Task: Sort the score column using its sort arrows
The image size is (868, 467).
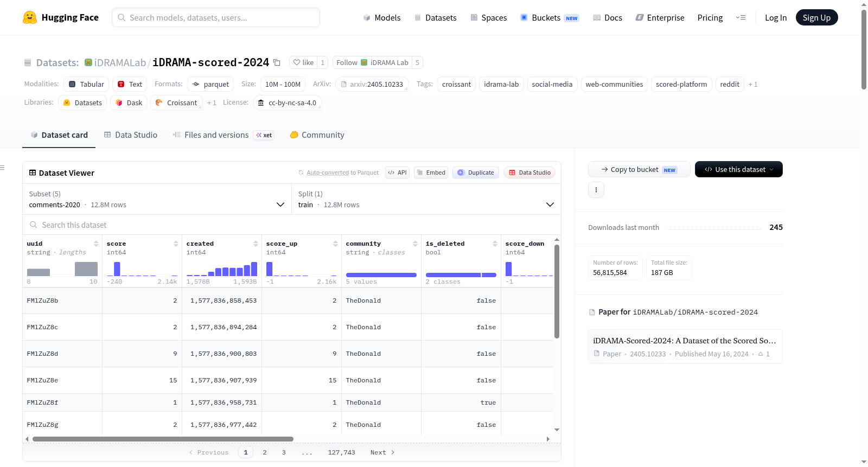Action: coord(176,244)
